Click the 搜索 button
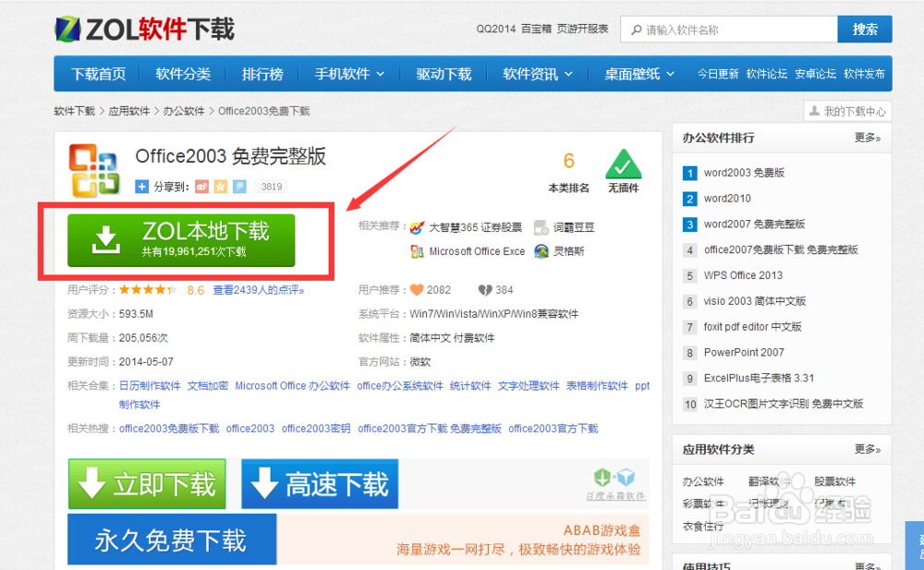 (x=865, y=30)
